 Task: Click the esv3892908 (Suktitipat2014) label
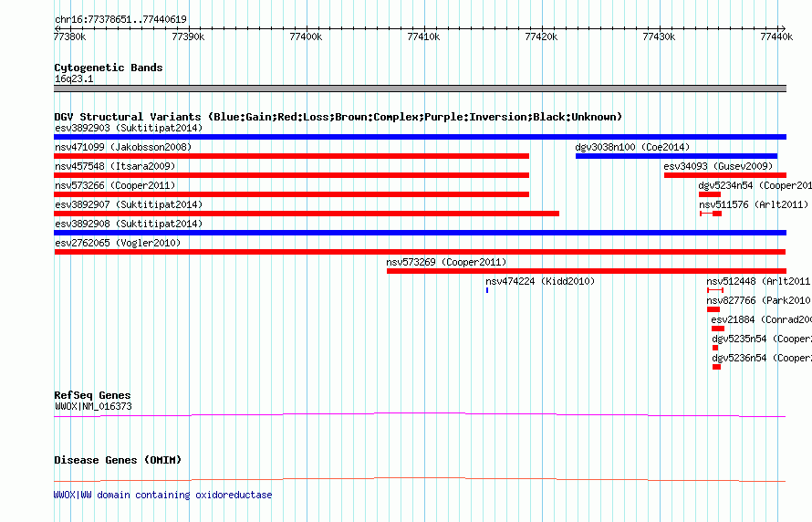(x=129, y=224)
